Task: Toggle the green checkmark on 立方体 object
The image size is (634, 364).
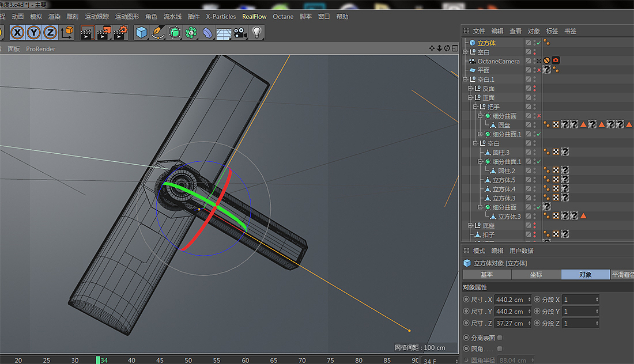Action: click(539, 43)
